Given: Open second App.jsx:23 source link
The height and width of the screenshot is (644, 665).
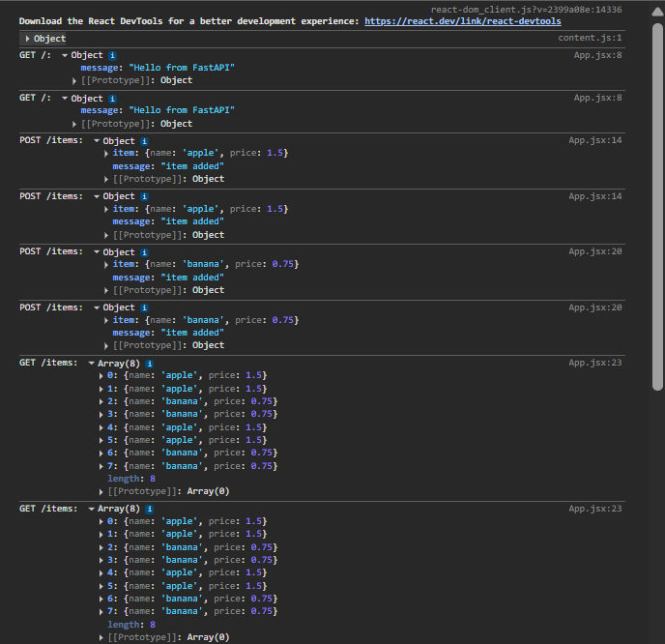Looking at the screenshot, I should (595, 509).
